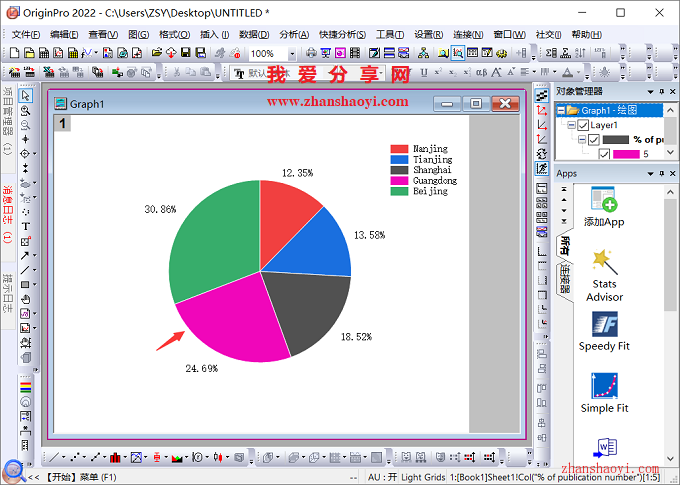Viewport: 680px width, 485px height.
Task: Click the Increase font size icon
Action: pos(497,72)
